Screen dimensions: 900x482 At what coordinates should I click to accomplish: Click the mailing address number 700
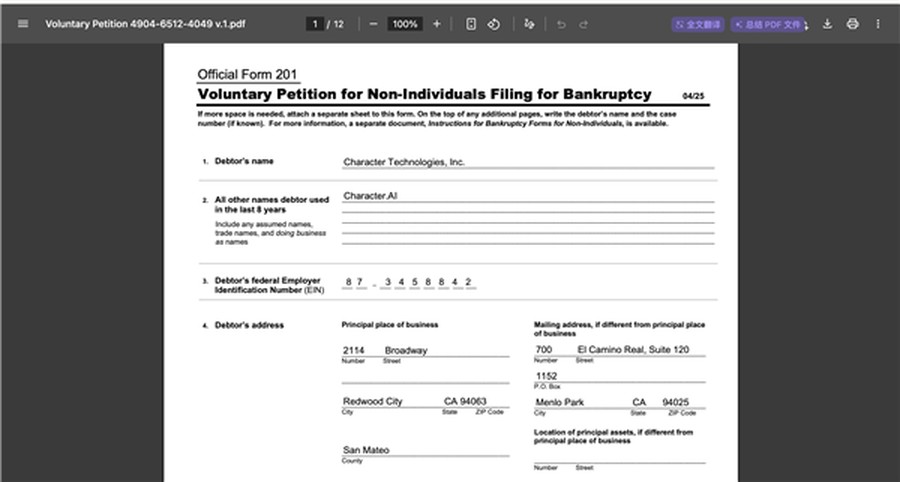click(544, 349)
